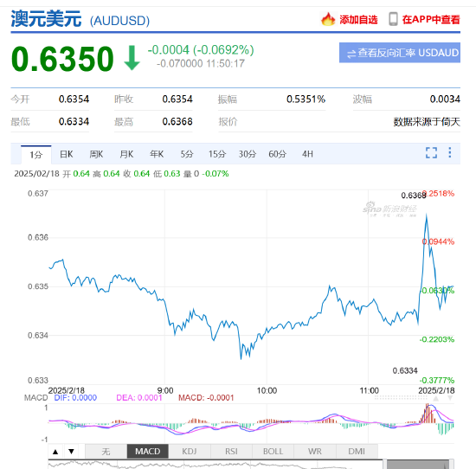Viewport: 476px width, 469px height.
Task: Click the 在APP中查看 link
Action: tap(431, 20)
